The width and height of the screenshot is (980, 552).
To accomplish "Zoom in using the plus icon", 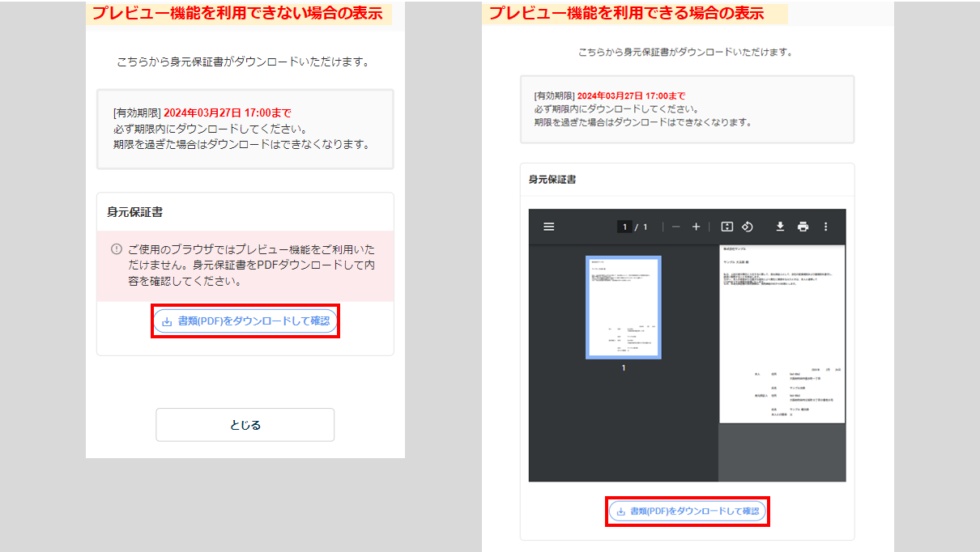I will (x=696, y=227).
